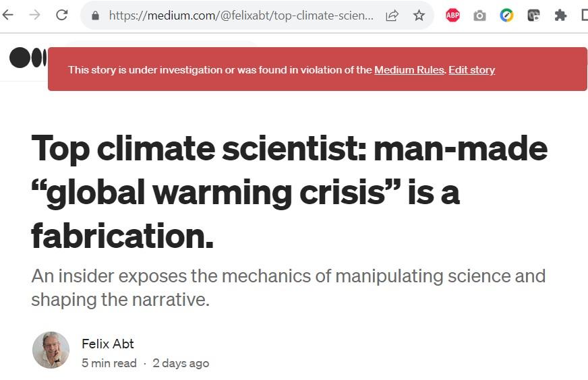This screenshot has height=380, width=588.
Task: Click the browser forward arrow
Action: click(x=34, y=15)
